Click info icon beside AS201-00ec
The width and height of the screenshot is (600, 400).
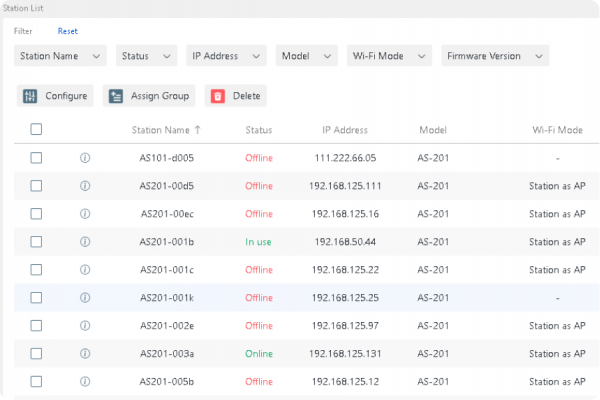[x=85, y=214]
